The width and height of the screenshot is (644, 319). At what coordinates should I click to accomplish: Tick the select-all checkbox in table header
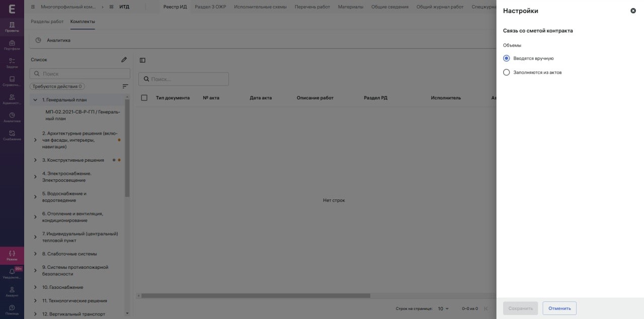[x=144, y=97]
